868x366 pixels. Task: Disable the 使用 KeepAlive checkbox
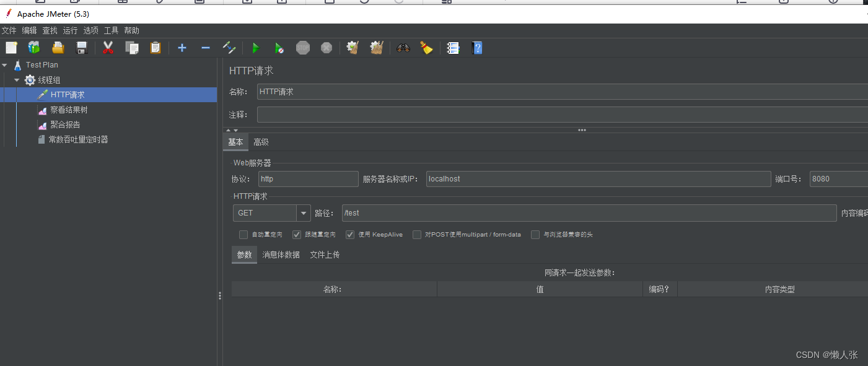[x=350, y=234]
